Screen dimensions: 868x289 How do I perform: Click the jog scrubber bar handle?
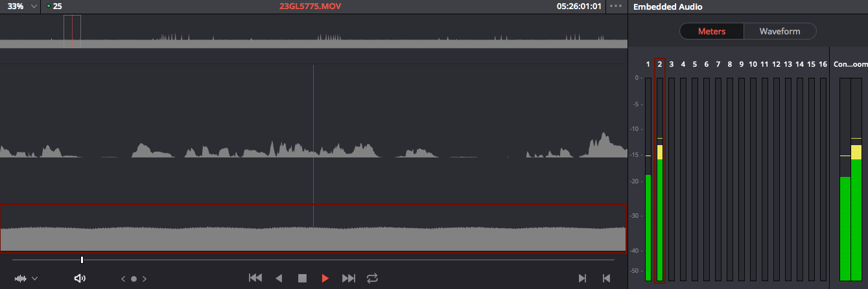pyautogui.click(x=82, y=260)
